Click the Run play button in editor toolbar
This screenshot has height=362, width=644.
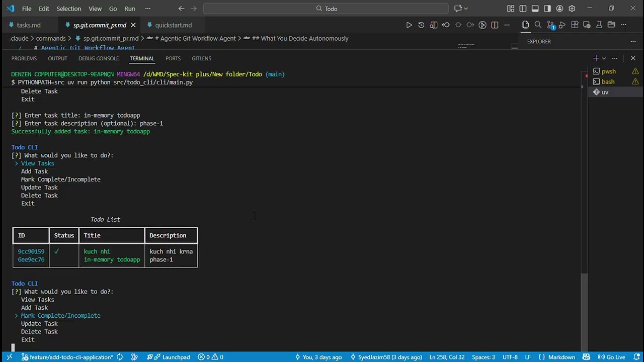coord(409,25)
